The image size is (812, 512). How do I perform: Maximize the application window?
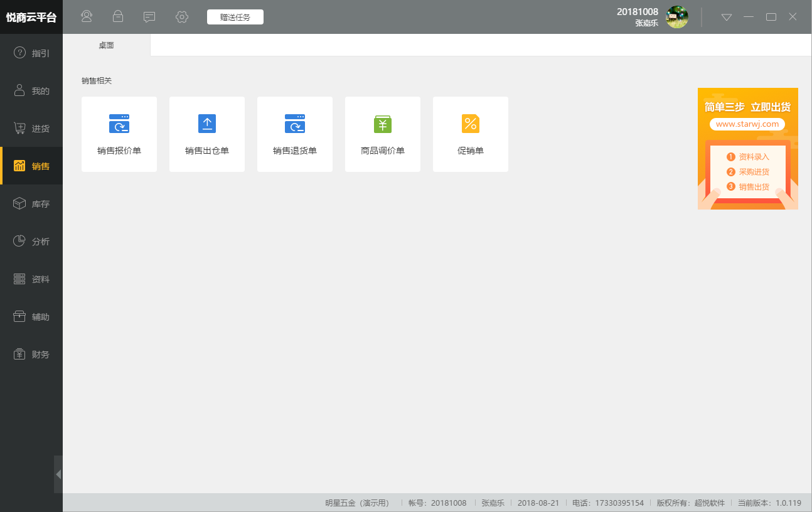pyautogui.click(x=771, y=17)
